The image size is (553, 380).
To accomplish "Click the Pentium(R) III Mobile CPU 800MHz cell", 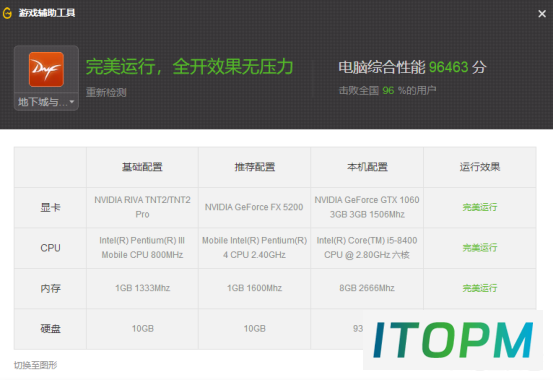I will pyautogui.click(x=142, y=248).
